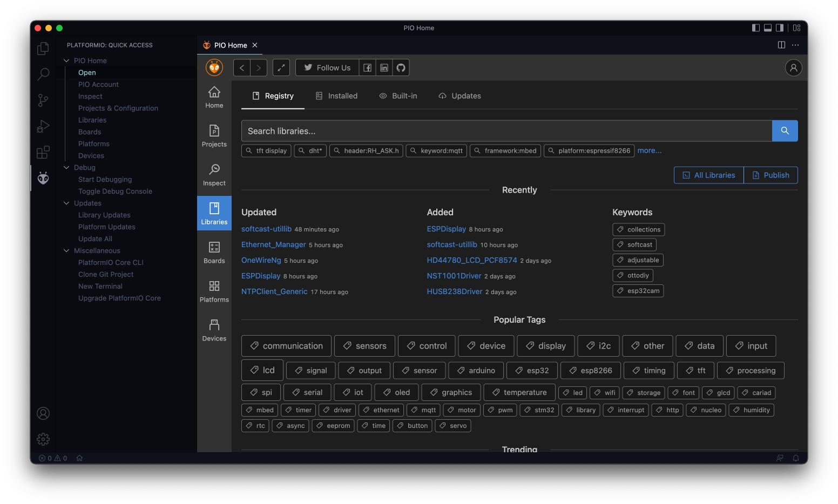Close the PIO Home editor tab
Screen dimensions: 838x504
[x=255, y=45]
